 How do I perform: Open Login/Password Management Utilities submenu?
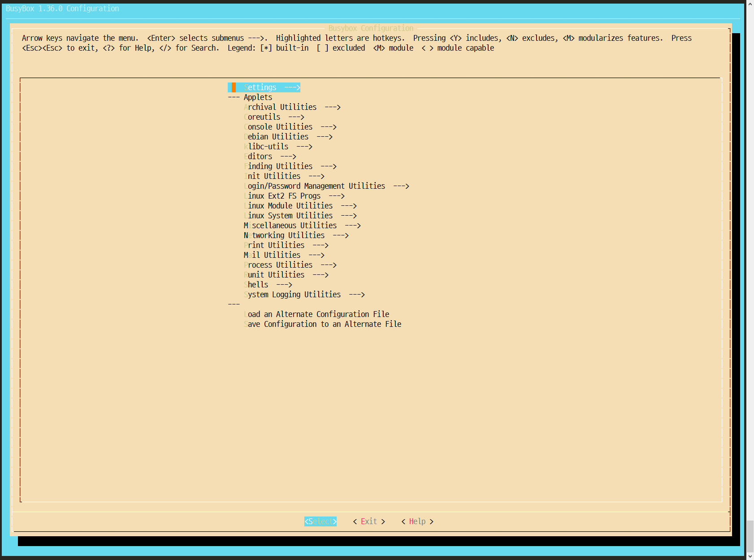coord(326,186)
